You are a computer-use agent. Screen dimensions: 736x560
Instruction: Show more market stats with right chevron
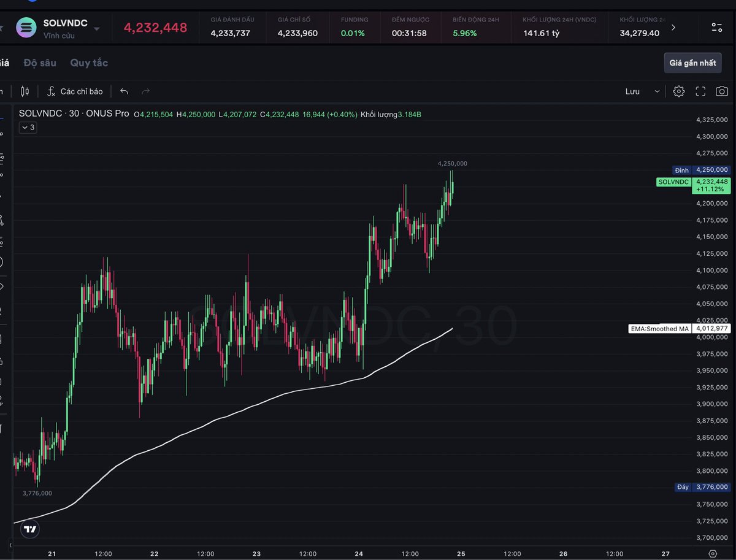673,27
